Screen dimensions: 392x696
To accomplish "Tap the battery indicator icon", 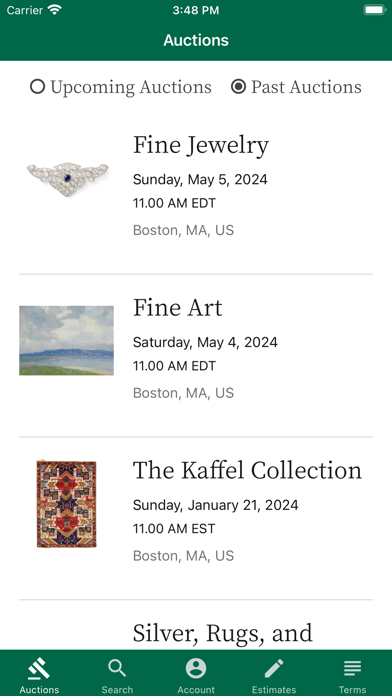I will click(375, 10).
